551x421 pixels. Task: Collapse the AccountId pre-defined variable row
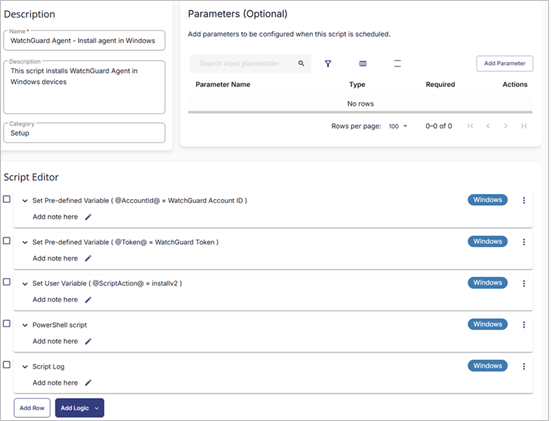(x=25, y=201)
